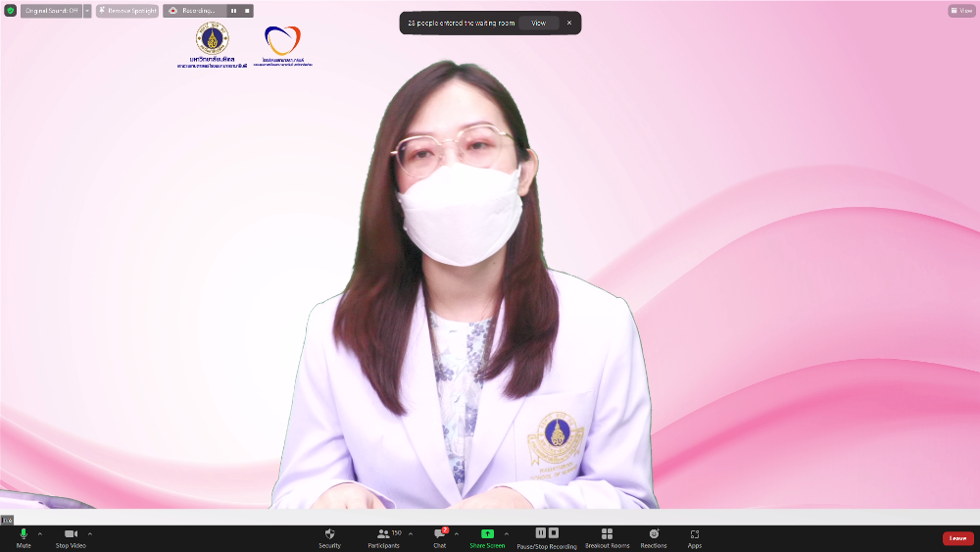
Task: Open the View menu at top right
Action: point(961,11)
